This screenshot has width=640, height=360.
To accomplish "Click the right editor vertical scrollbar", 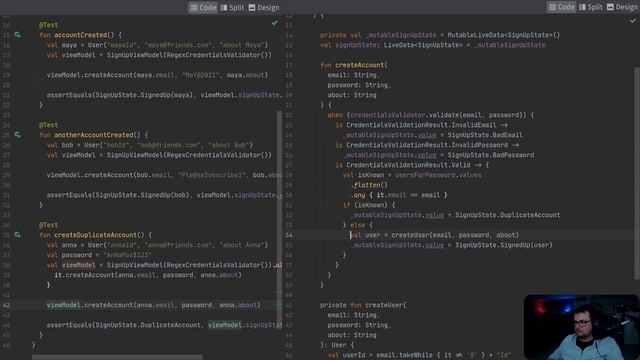I will coord(637,173).
